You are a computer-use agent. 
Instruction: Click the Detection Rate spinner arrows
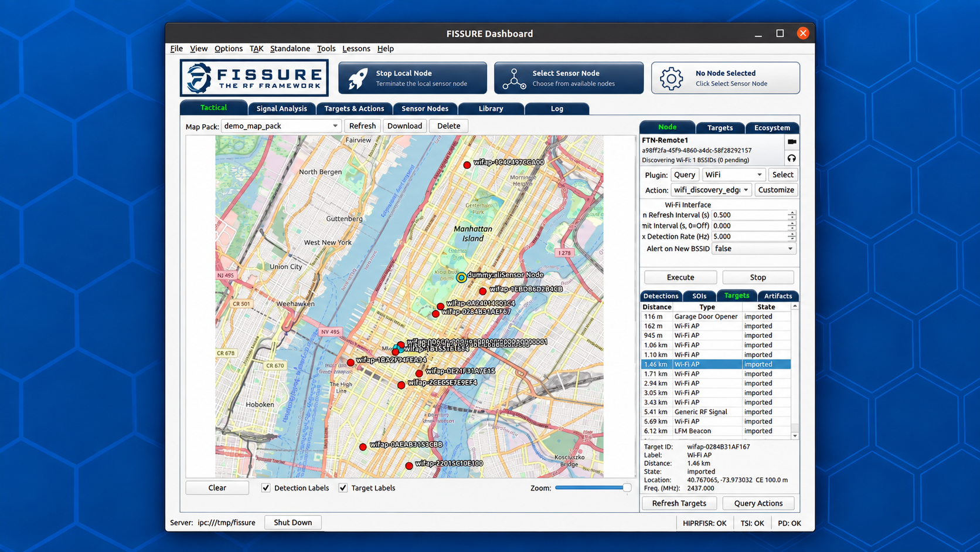click(792, 236)
